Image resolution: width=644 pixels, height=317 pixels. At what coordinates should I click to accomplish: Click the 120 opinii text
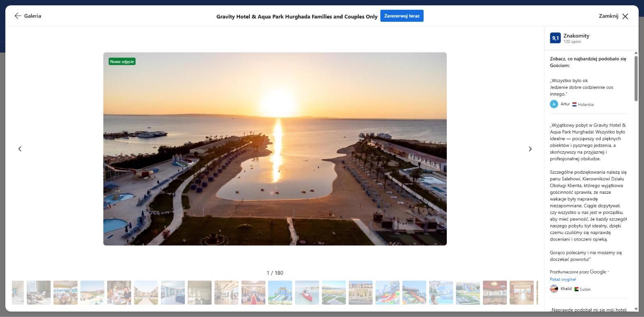pyautogui.click(x=572, y=41)
